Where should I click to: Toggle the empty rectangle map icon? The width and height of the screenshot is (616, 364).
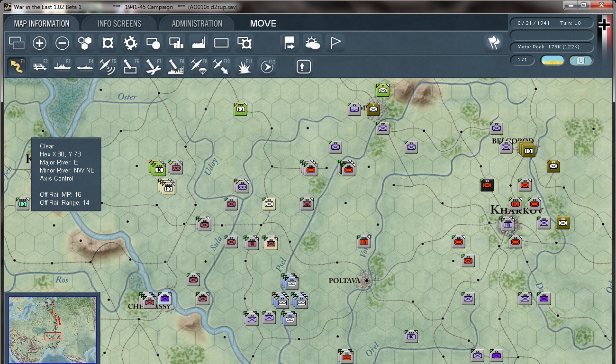(x=221, y=44)
